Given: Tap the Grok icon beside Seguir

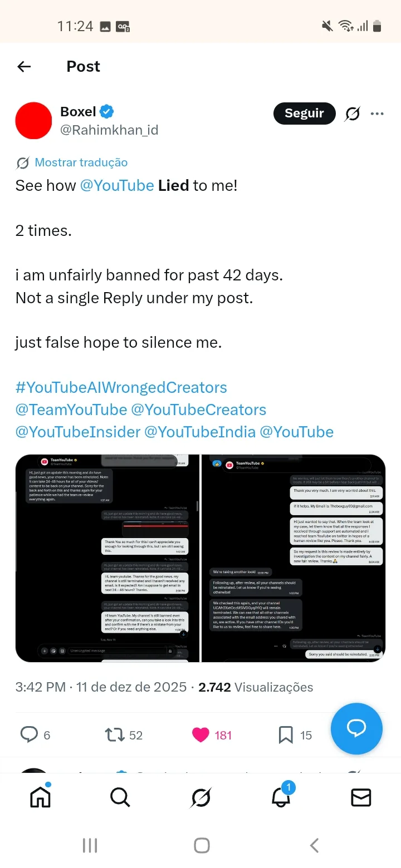Looking at the screenshot, I should 352,114.
